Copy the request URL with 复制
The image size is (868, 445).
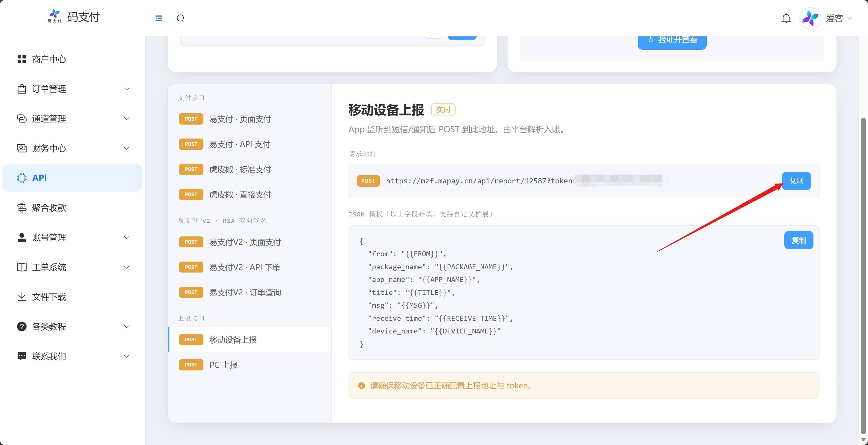coord(796,181)
